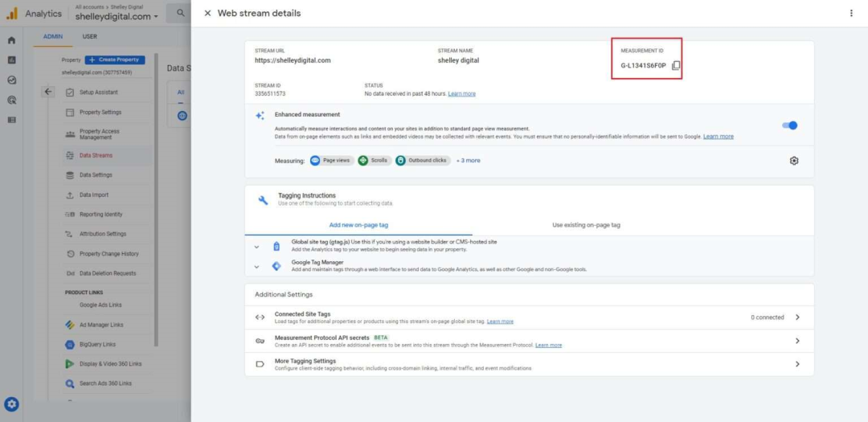The image size is (868, 422).
Task: Open Setup Assistant in property menu
Action: pyautogui.click(x=99, y=92)
